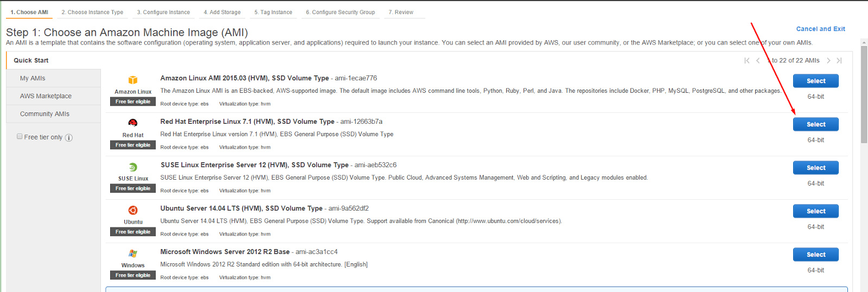Viewport: 868px width, 292px height.
Task: Click the Free tier eligible badge under Red Hat
Action: (133, 145)
